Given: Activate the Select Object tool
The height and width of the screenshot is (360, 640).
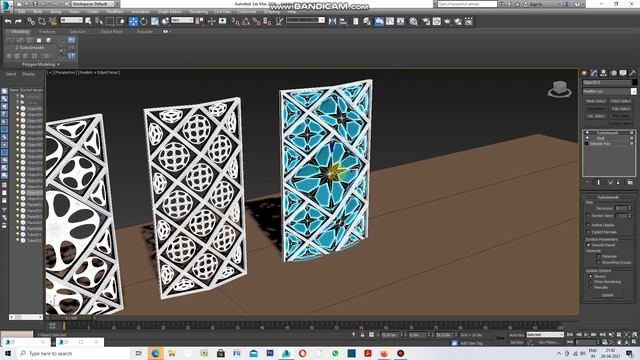Looking at the screenshot, I should [x=88, y=21].
